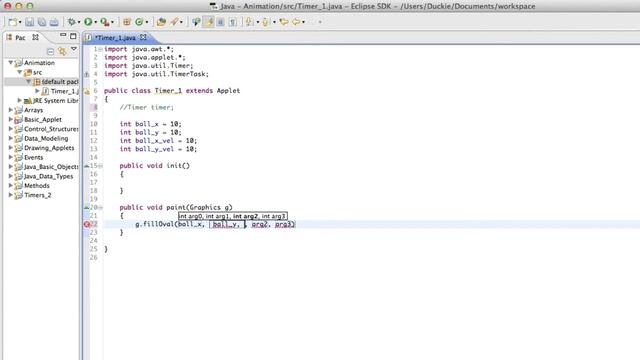Viewport: 640px width, 360px height.
Task: Minimize the Package Explorer panel
Action: click(62, 36)
